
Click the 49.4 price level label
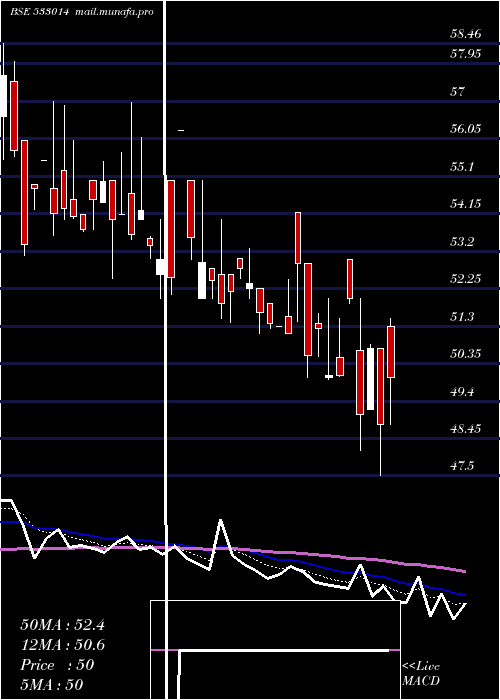[x=462, y=392]
